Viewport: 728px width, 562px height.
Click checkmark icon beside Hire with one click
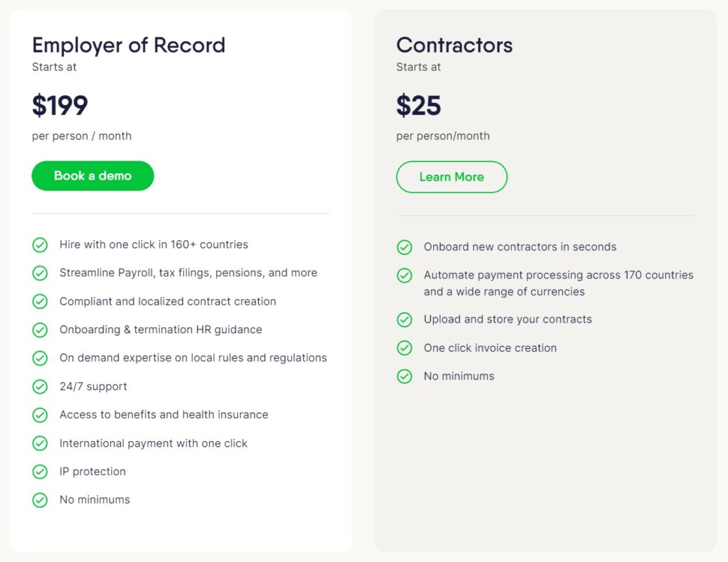40,245
